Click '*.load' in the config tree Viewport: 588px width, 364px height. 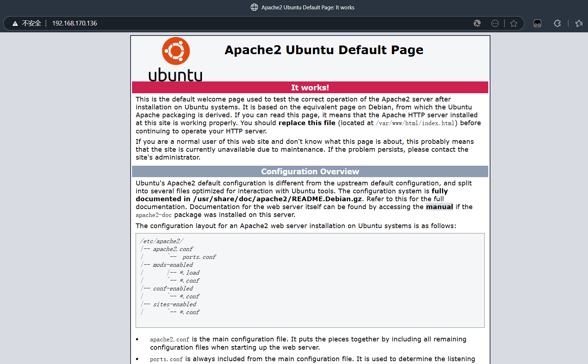(189, 273)
